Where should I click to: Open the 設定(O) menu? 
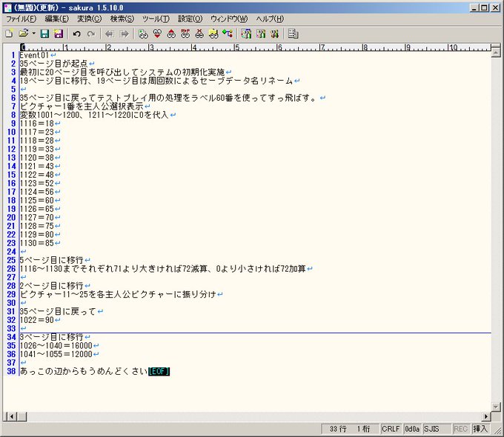[190, 19]
